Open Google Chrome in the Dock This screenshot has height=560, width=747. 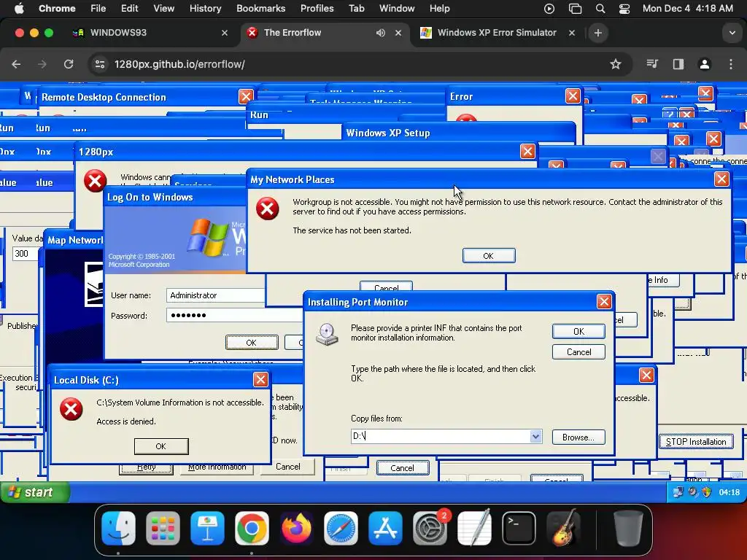coord(252,528)
